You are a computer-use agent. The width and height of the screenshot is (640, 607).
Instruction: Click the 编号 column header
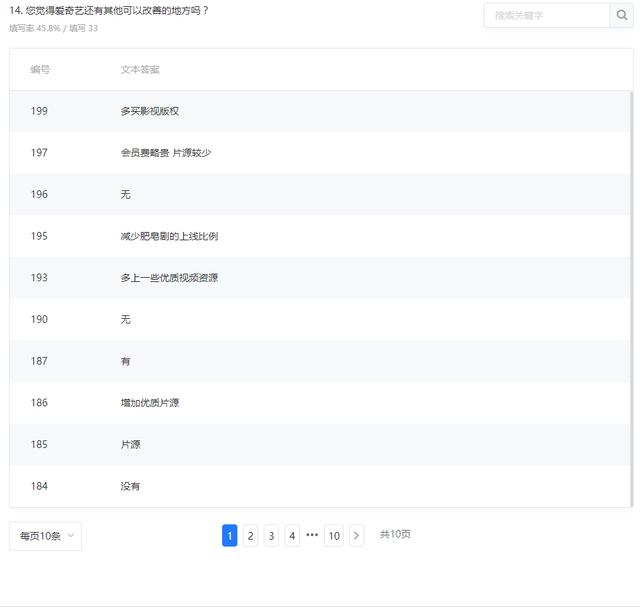point(40,69)
